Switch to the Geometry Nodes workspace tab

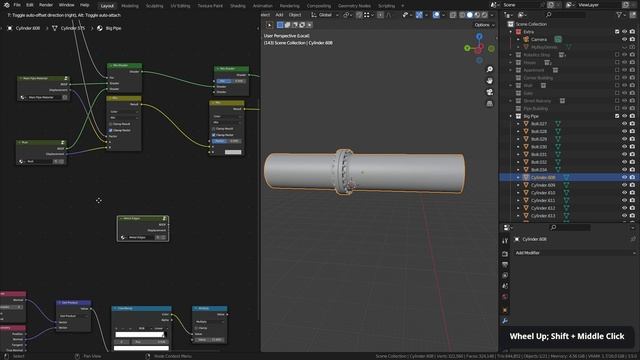pyautogui.click(x=354, y=6)
